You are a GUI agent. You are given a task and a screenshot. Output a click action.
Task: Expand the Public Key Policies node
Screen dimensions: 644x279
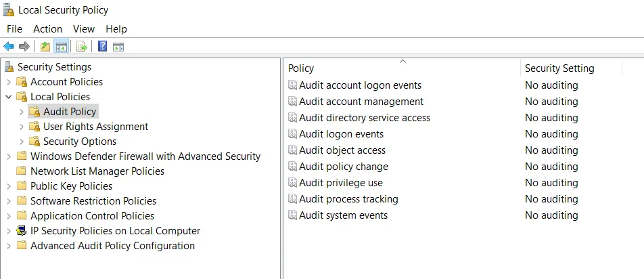[x=9, y=186]
